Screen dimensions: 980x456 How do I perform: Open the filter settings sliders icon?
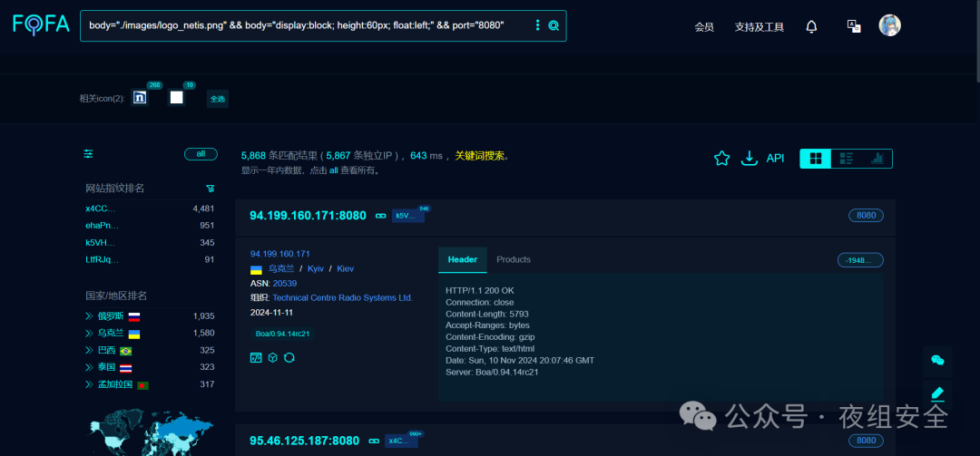click(89, 154)
